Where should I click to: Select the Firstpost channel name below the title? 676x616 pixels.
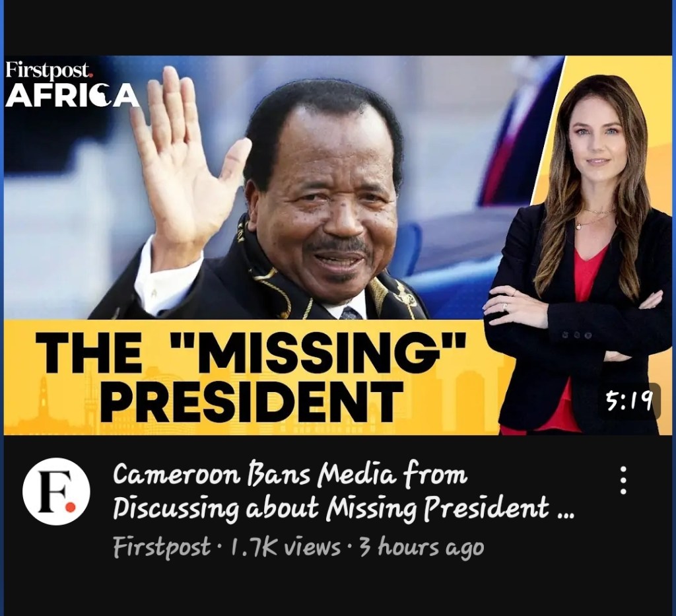(162, 547)
